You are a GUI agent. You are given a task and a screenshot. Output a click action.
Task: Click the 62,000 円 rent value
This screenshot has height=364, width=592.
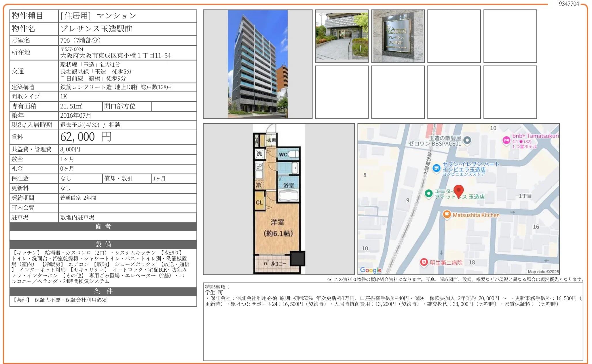[86, 137]
